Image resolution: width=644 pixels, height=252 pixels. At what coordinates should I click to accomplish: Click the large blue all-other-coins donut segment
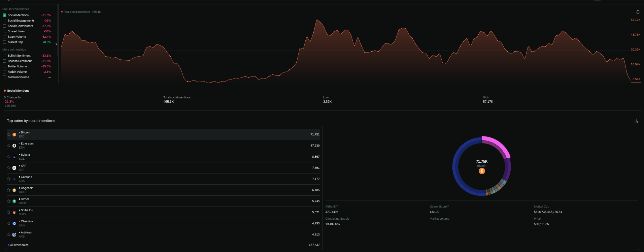tap(456, 166)
